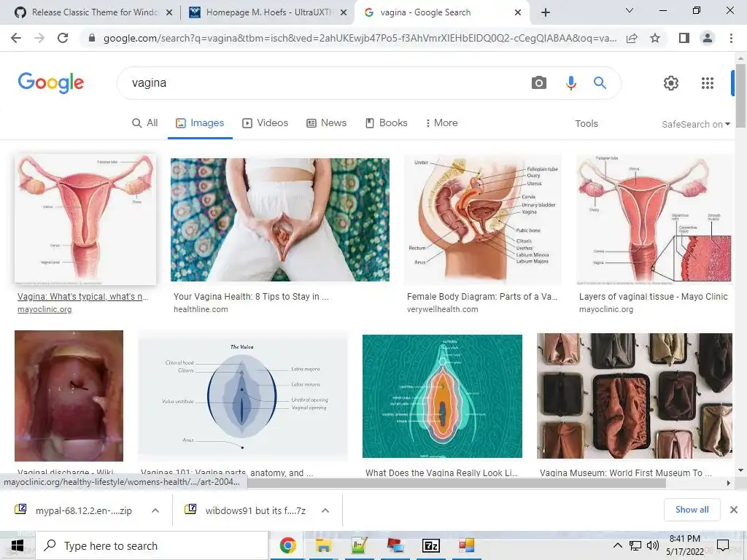Open the tab search chevron
The height and width of the screenshot is (560, 747).
pos(630,10)
